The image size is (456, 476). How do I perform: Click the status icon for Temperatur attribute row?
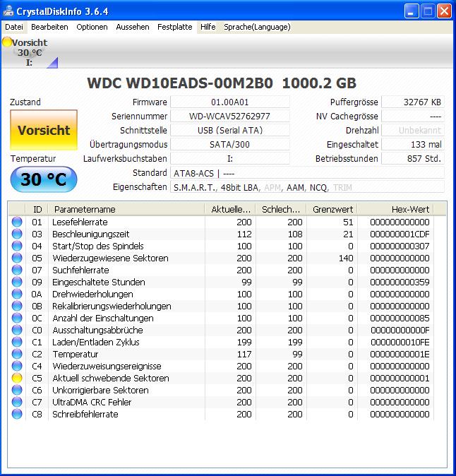[x=17, y=354]
